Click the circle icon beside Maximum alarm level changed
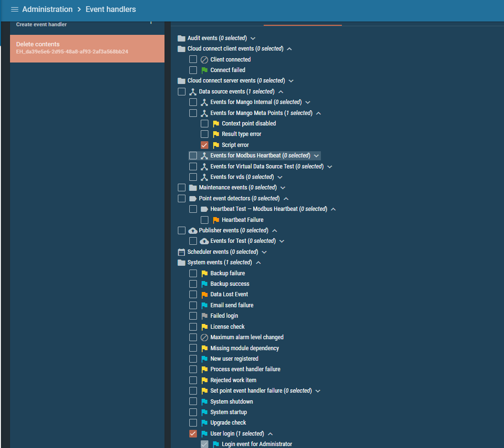Viewport: 504px width, 448px height. (205, 337)
